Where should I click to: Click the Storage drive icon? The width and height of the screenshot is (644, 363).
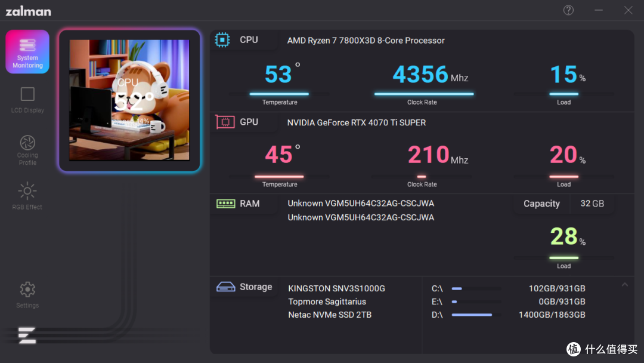(x=225, y=287)
